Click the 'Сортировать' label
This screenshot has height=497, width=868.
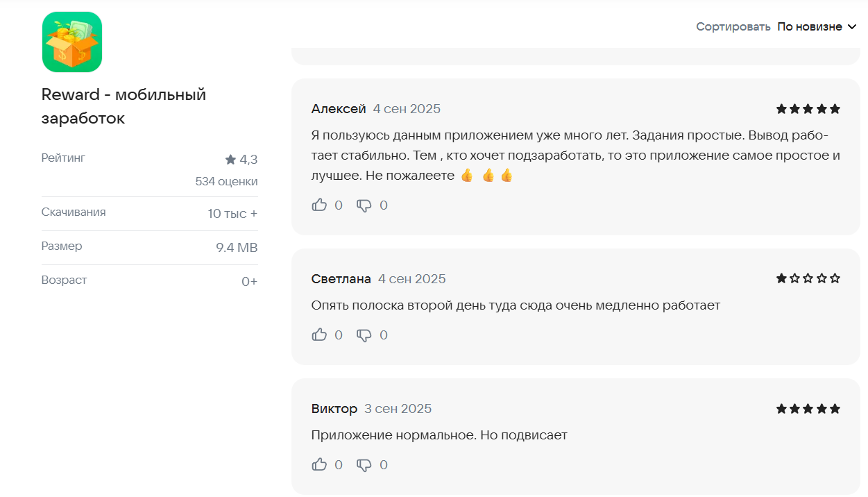pos(733,27)
